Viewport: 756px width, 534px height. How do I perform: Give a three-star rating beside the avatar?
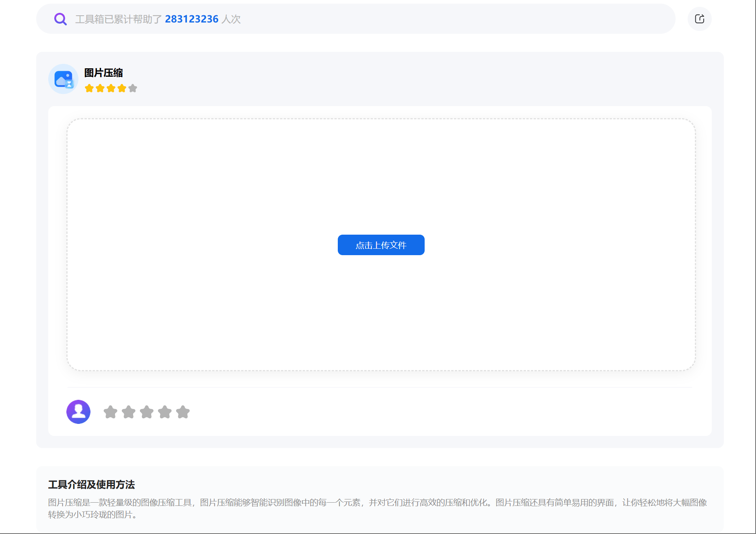[x=147, y=412]
